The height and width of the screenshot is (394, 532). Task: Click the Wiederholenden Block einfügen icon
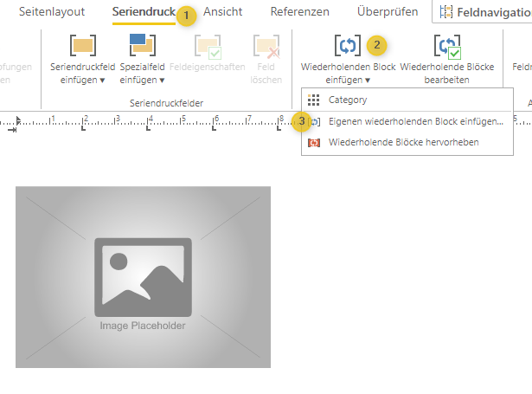point(347,45)
